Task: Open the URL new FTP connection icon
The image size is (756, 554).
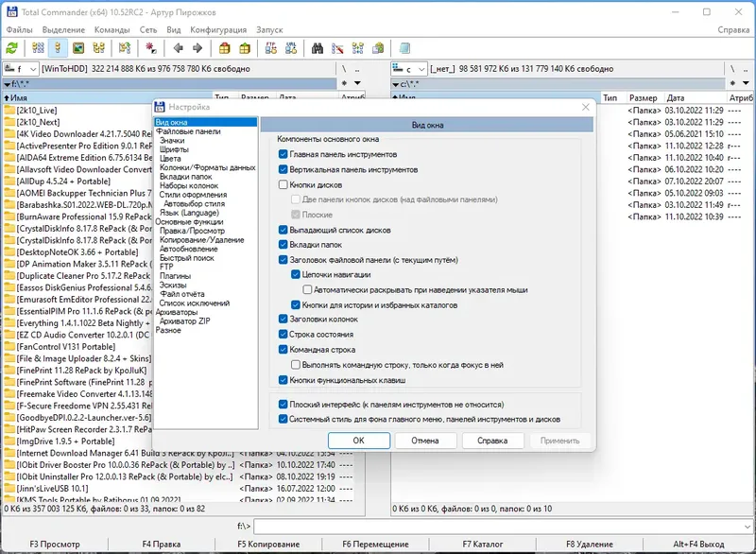Action: (291, 48)
